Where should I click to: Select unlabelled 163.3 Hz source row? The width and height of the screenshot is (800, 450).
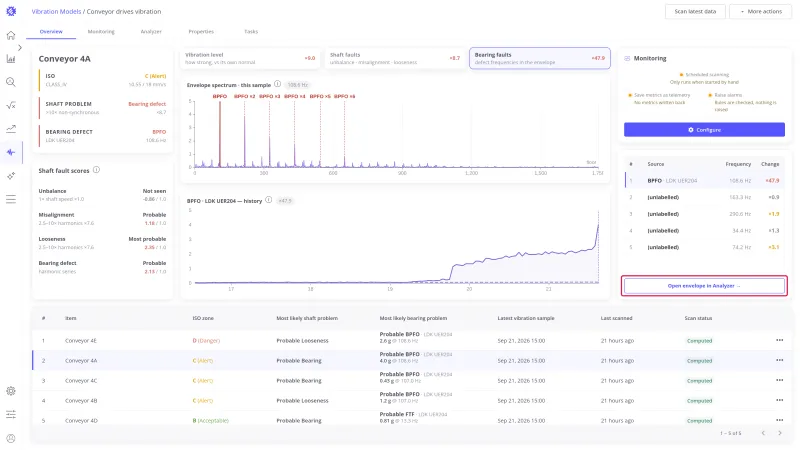[704, 197]
